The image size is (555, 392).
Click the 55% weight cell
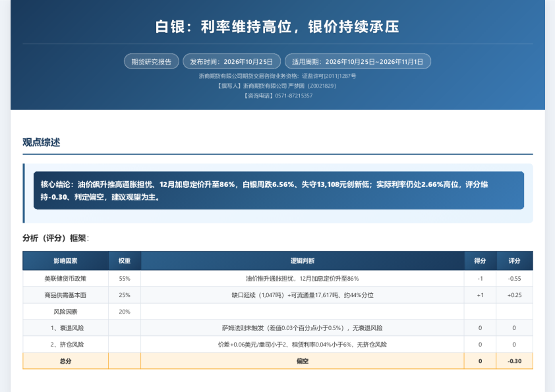click(x=125, y=279)
